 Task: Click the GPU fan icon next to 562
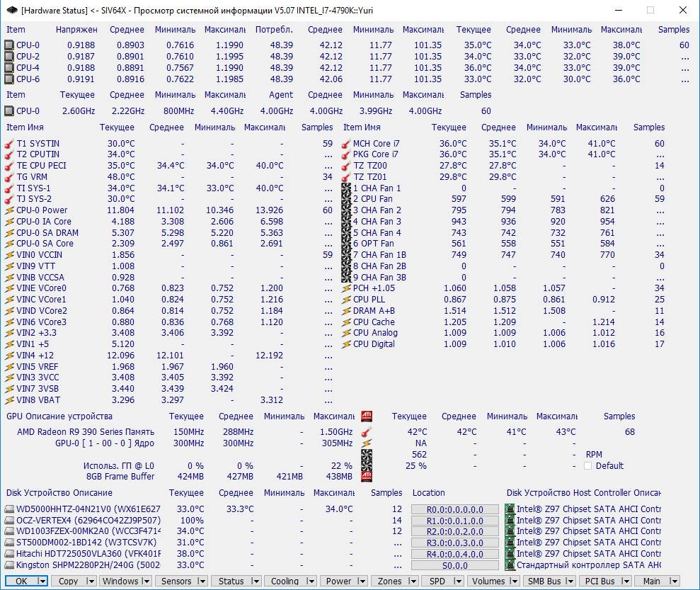click(x=367, y=455)
